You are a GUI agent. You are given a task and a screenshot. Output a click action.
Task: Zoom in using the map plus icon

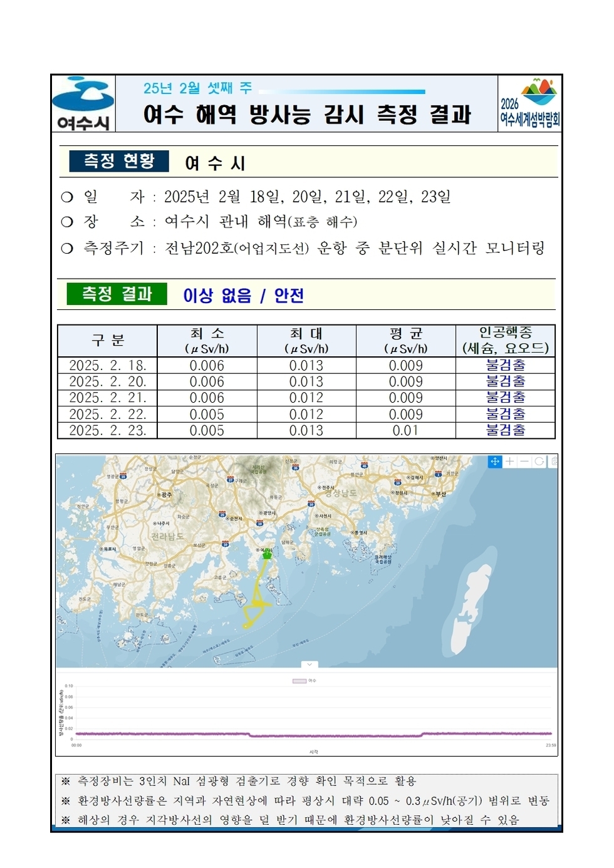(510, 462)
